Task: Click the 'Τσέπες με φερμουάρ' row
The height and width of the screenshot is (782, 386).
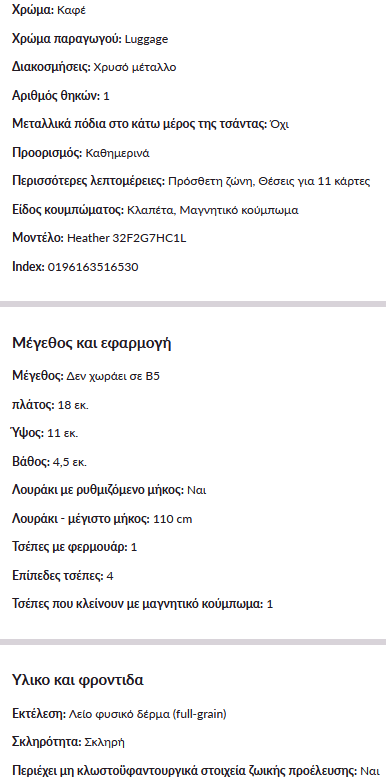Action: 74,548
